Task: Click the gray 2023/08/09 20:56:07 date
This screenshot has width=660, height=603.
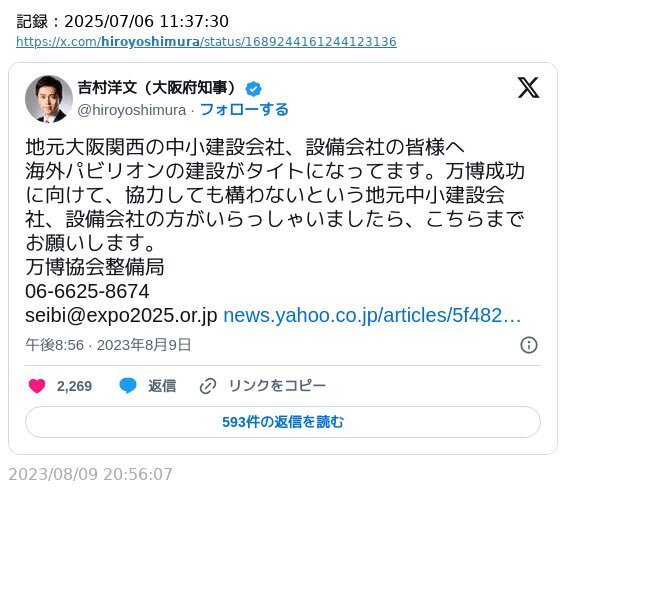Action: (90, 475)
